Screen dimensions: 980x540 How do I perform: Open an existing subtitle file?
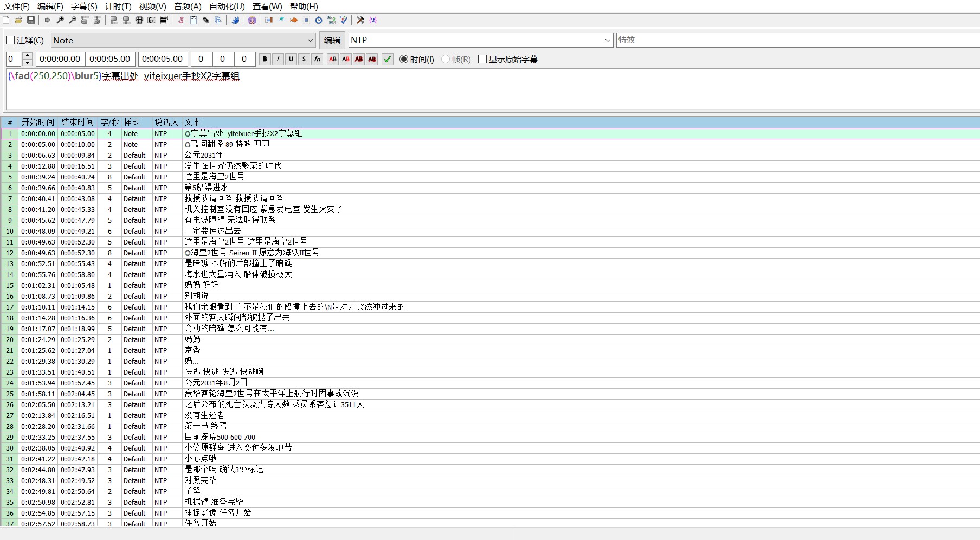(18, 20)
